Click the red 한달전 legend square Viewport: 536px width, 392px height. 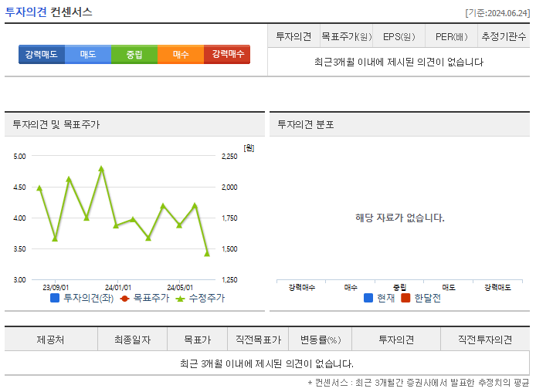click(405, 298)
